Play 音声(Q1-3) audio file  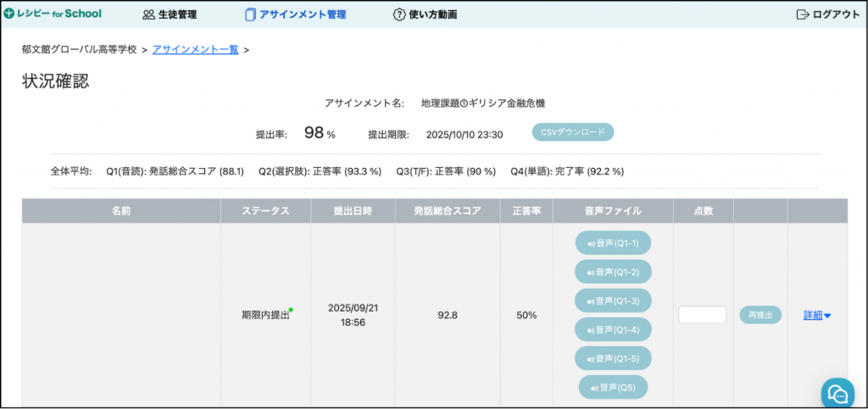tap(613, 300)
